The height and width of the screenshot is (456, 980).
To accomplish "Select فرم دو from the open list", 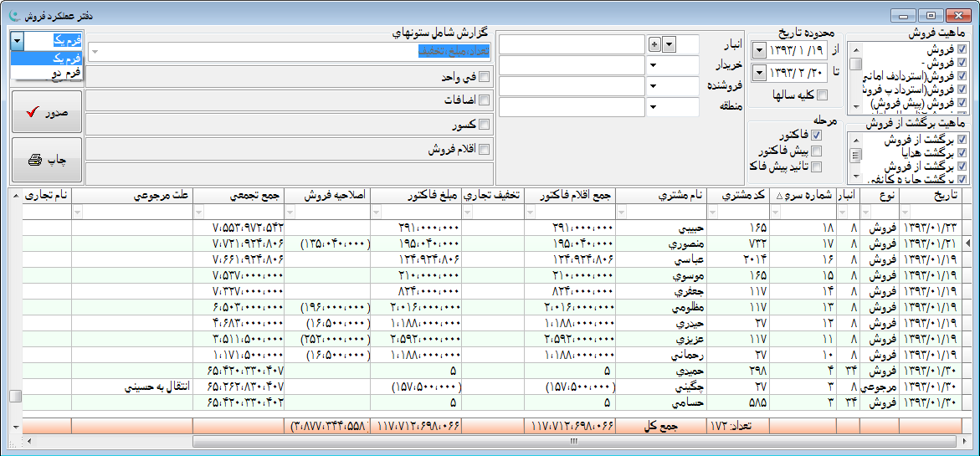I will click(47, 73).
